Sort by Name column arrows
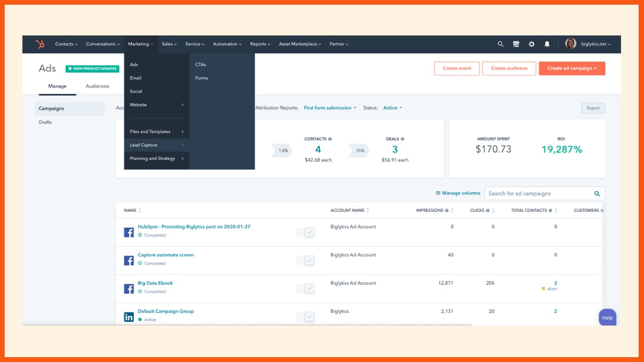Screen dimensions: 644x362 [x=140, y=211]
